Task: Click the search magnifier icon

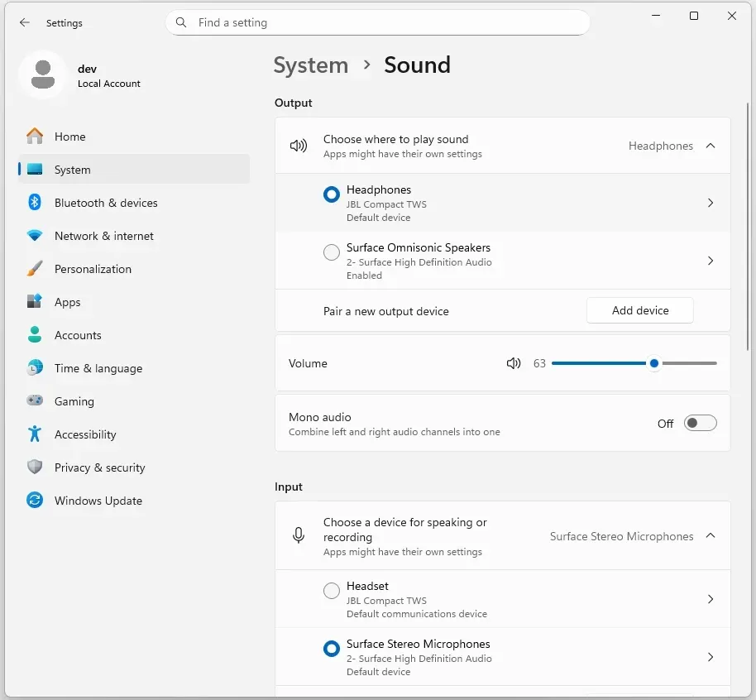Action: pyautogui.click(x=181, y=22)
